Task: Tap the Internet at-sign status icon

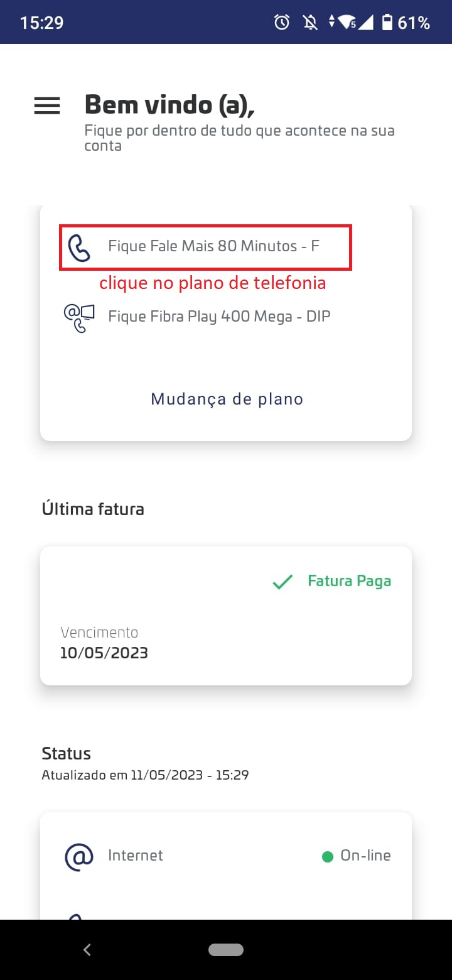Action: coord(79,856)
